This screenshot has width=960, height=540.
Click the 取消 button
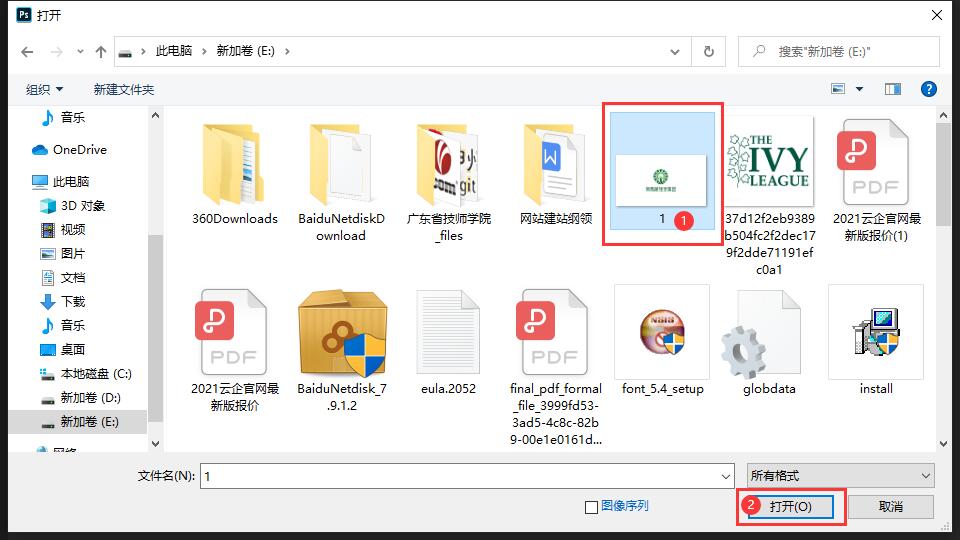[x=891, y=506]
